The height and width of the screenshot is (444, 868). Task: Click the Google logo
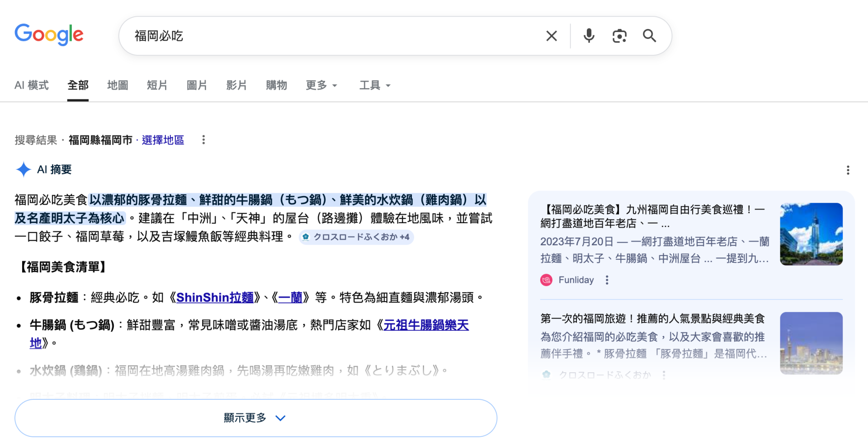click(49, 35)
